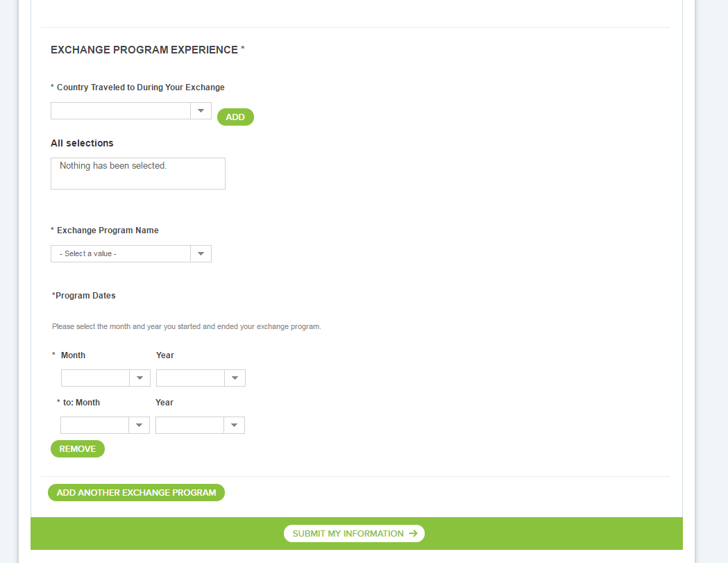Open the start Month dropdown arrow
Image resolution: width=728 pixels, height=563 pixels.
click(x=139, y=378)
